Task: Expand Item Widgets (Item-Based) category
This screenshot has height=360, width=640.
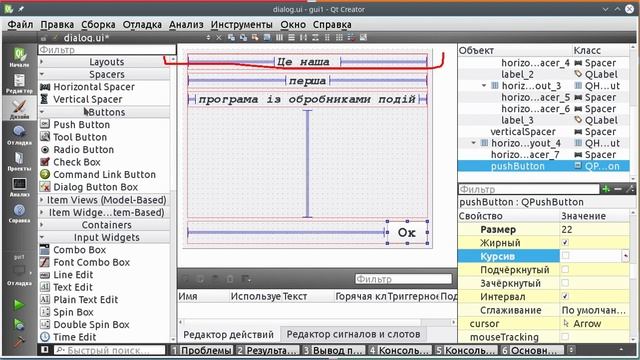Action: 104,212
